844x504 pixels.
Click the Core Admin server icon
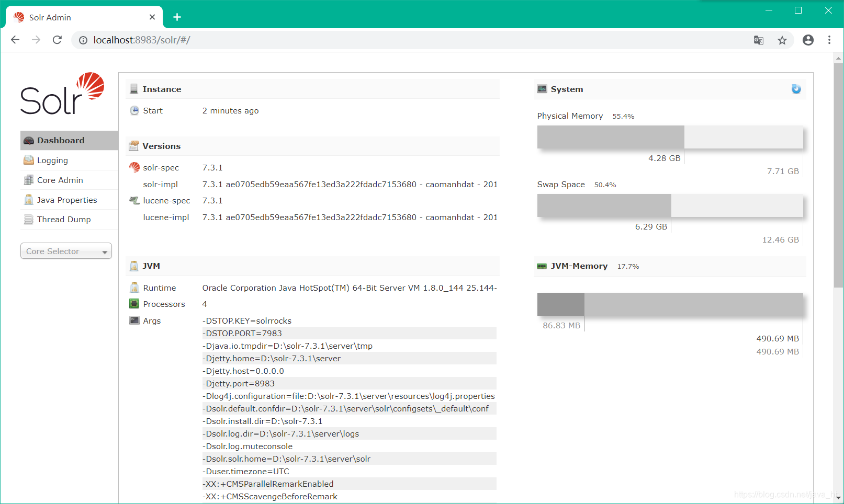pyautogui.click(x=29, y=180)
